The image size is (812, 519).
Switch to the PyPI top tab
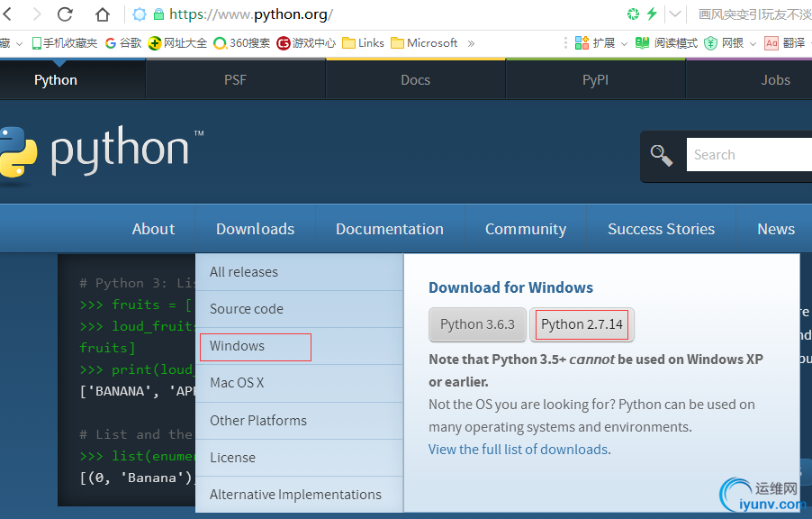point(596,80)
